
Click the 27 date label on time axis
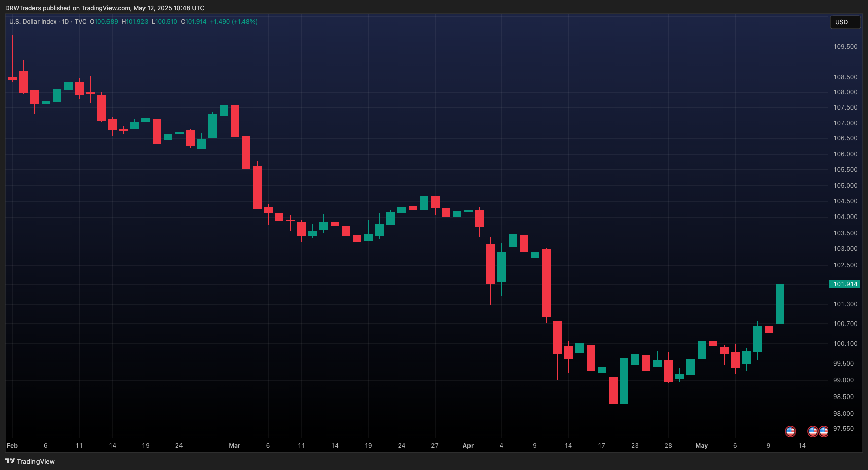[x=435, y=446]
